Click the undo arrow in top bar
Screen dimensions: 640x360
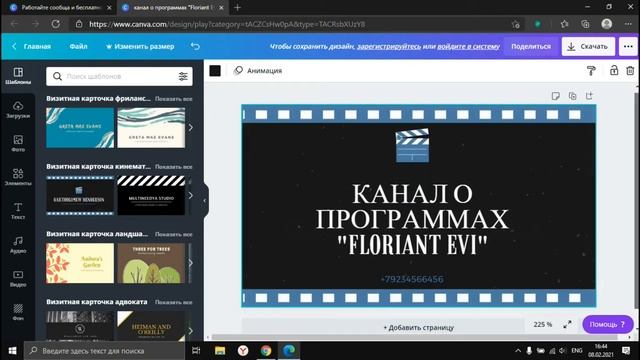tap(195, 46)
